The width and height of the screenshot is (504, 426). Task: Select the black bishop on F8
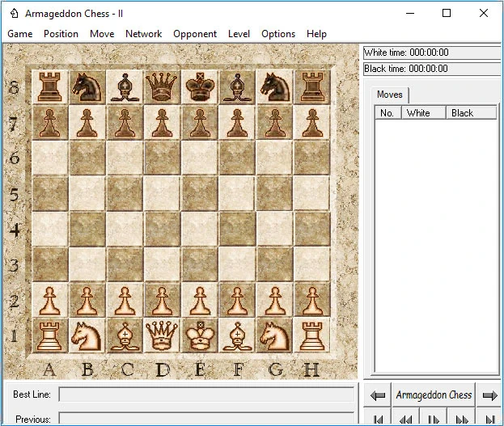[237, 86]
